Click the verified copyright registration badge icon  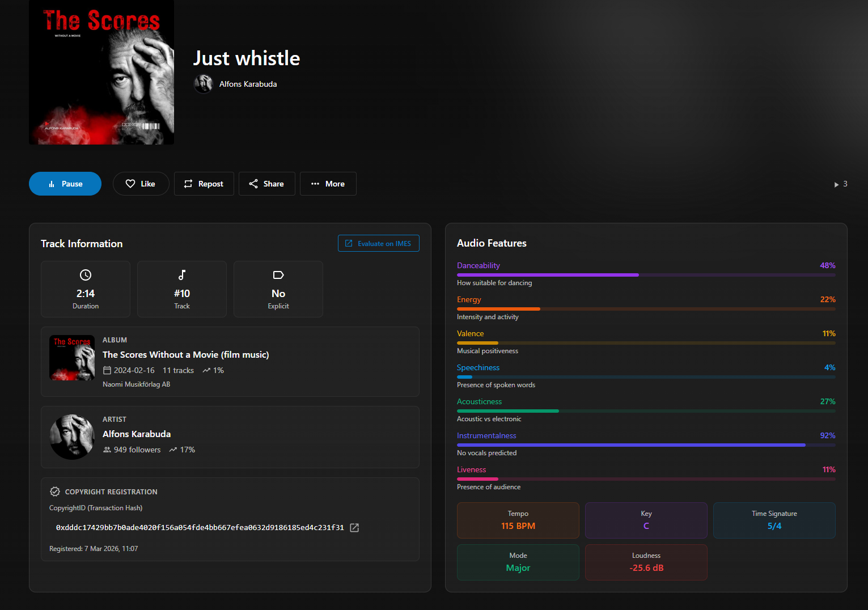pyautogui.click(x=55, y=492)
